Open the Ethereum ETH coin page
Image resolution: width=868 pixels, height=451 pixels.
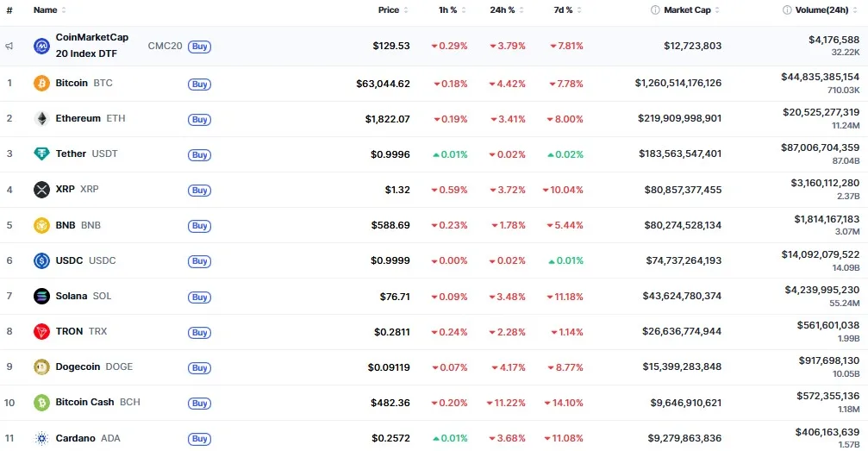pyautogui.click(x=91, y=118)
